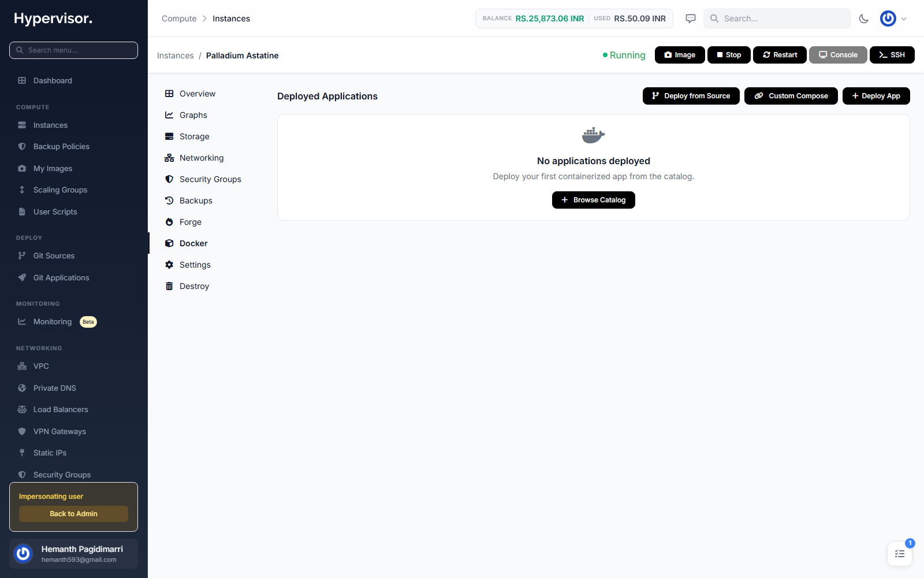
Task: Click the Scaling Groups arrows icon
Action: pos(22,190)
